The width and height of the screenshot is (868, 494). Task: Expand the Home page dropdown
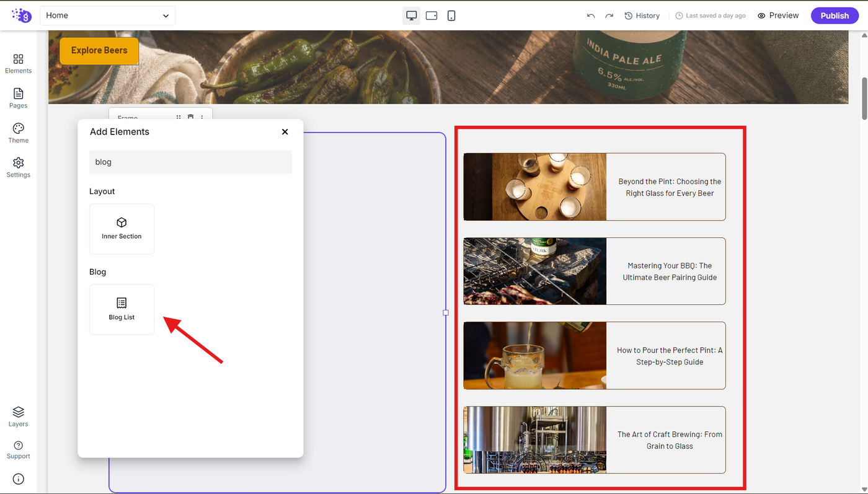click(107, 15)
